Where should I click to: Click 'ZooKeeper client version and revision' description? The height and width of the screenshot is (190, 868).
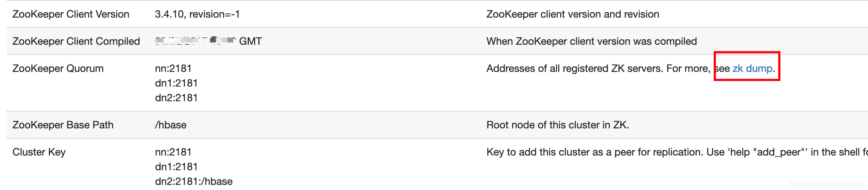click(x=573, y=14)
